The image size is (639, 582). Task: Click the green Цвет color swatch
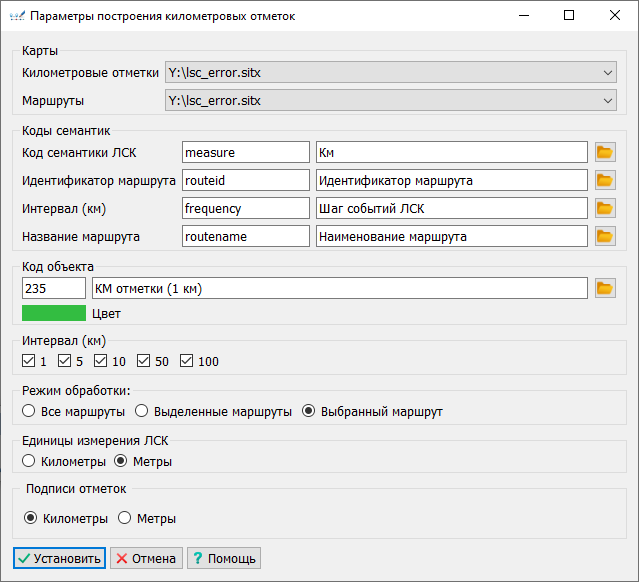click(54, 313)
